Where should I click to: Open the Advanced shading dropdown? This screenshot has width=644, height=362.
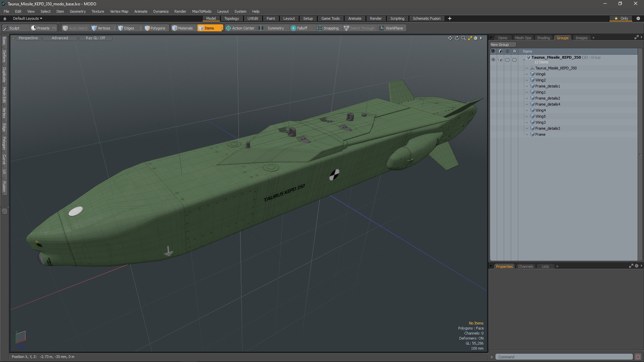point(60,38)
